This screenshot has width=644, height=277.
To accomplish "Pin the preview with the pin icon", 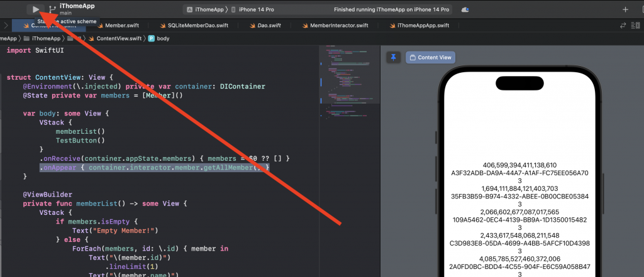I will [393, 57].
